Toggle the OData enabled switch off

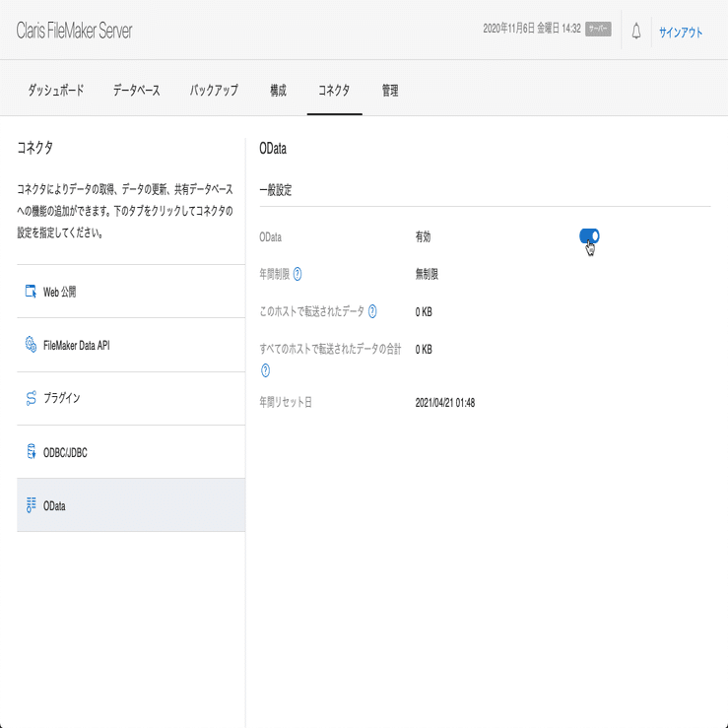pos(589,235)
